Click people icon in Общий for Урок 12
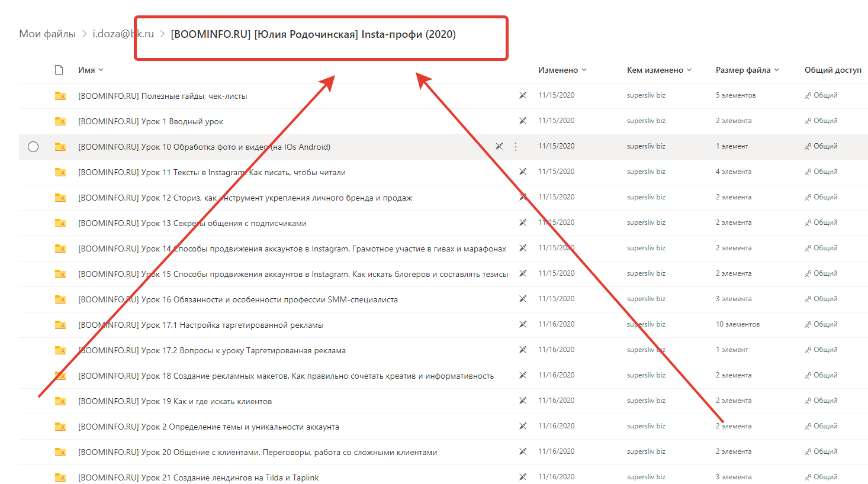868x484 pixels. 808,197
